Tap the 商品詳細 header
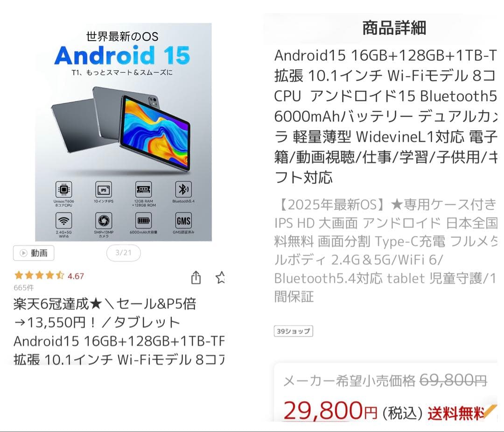 (394, 28)
